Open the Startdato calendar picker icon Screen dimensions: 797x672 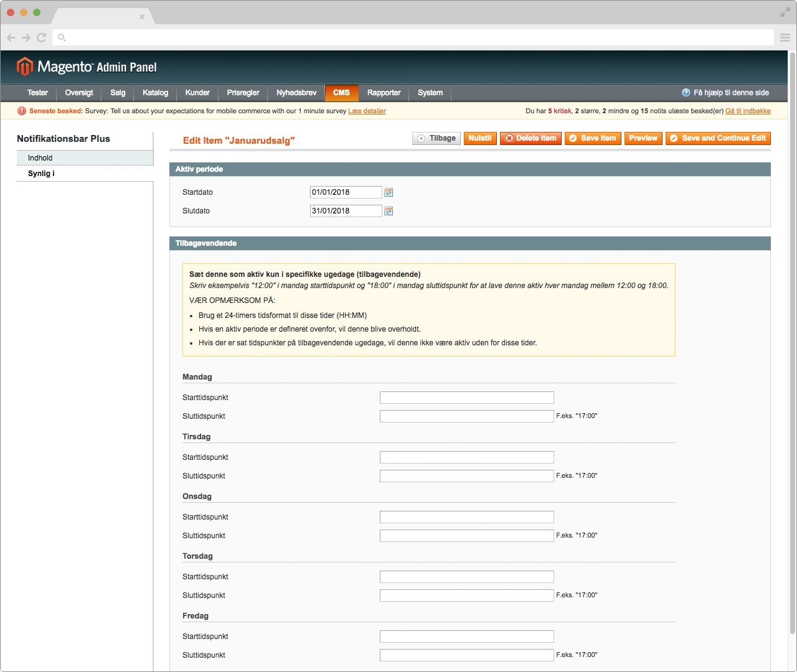[389, 193]
